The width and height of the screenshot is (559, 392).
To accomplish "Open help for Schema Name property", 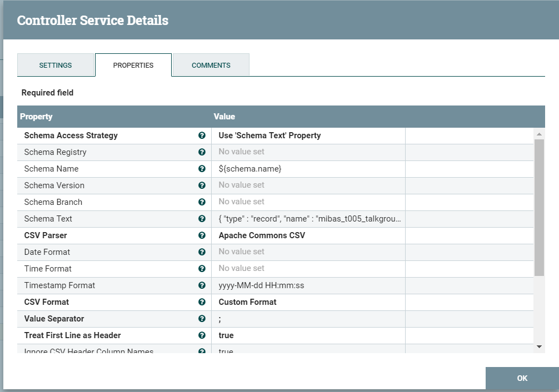I will (202, 169).
